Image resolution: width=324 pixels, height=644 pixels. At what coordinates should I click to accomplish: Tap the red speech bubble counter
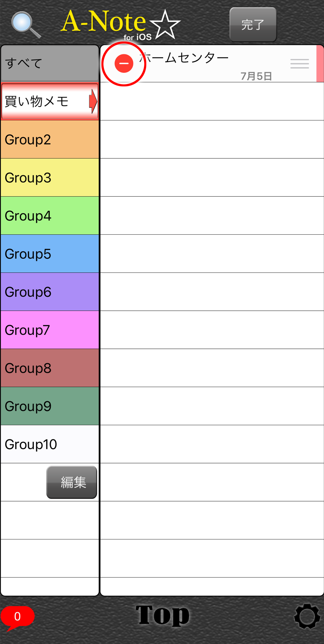pos(18,617)
